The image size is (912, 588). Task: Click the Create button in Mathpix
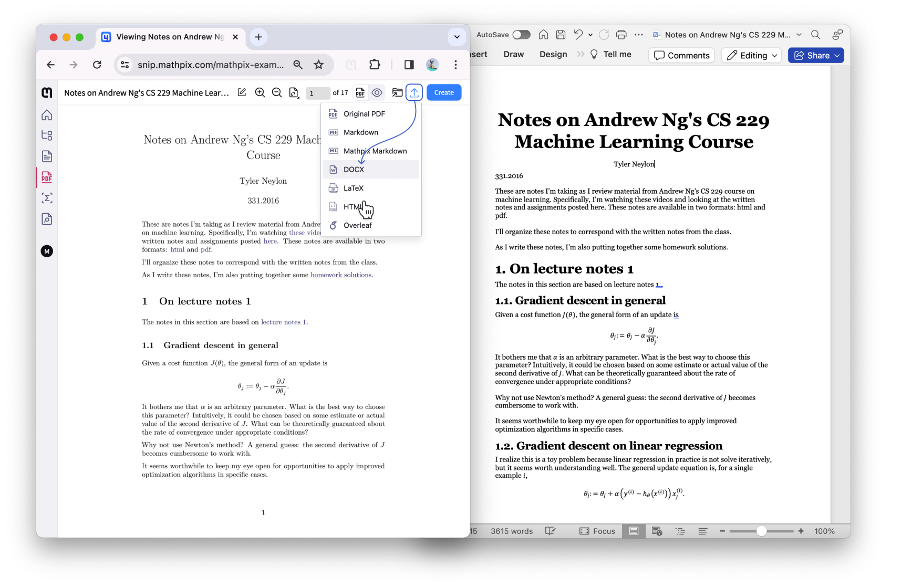click(443, 92)
